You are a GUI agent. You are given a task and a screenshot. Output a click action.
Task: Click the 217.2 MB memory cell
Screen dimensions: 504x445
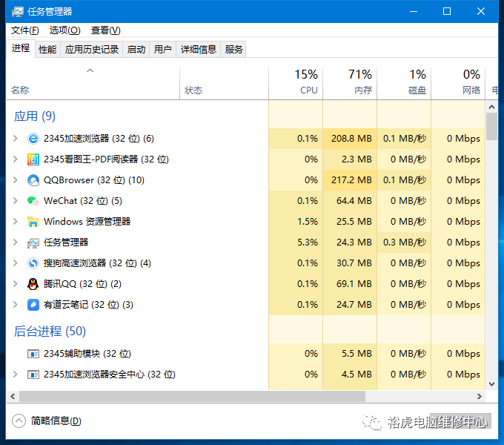point(350,180)
